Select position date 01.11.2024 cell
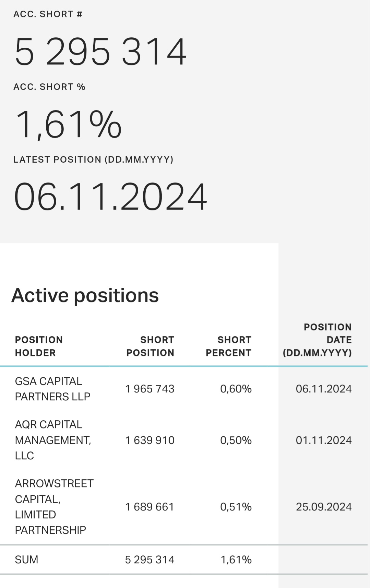Image resolution: width=370 pixels, height=588 pixels. (324, 440)
